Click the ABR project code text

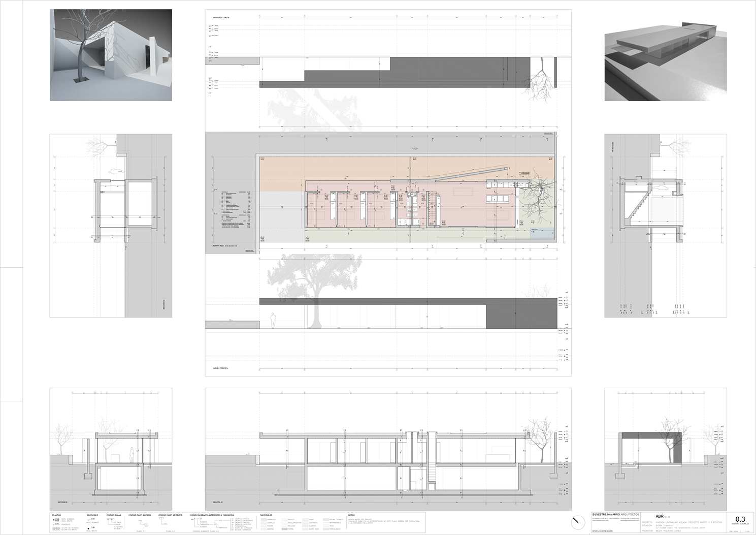pos(661,515)
